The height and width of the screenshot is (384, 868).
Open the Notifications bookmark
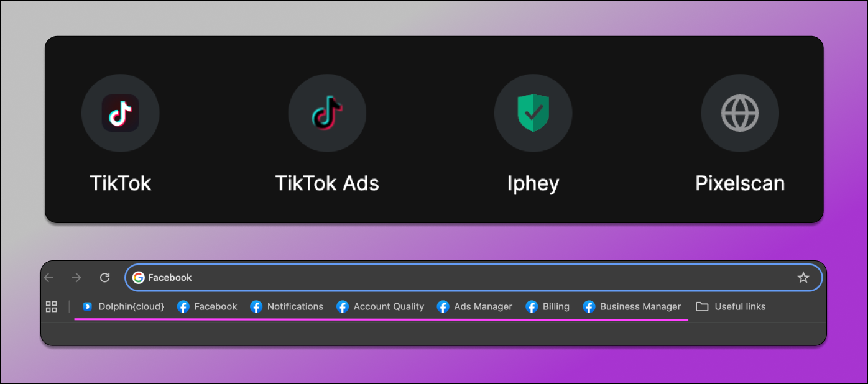tap(287, 306)
